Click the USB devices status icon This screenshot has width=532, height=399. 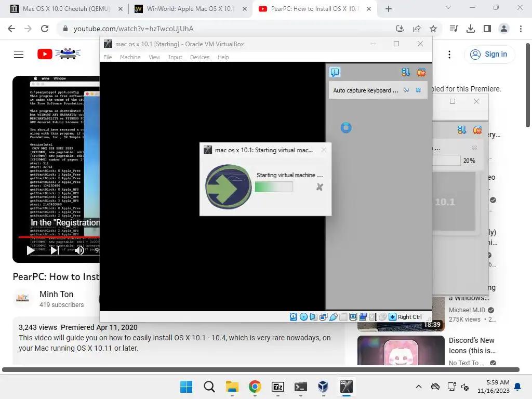[333, 316]
